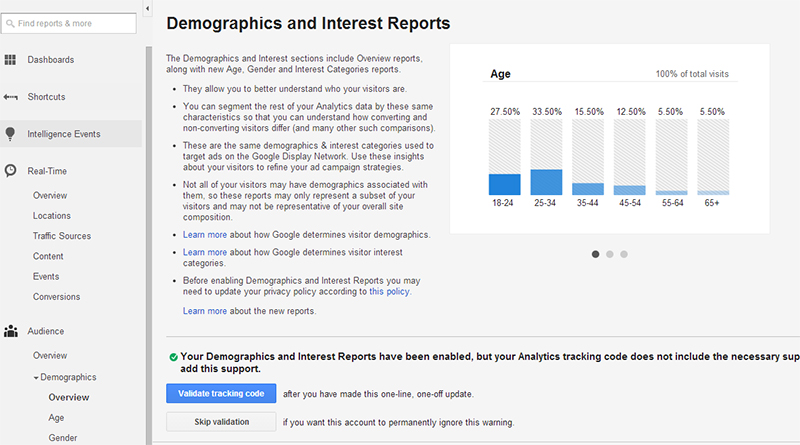Open the 'this policy' link

[x=389, y=292]
